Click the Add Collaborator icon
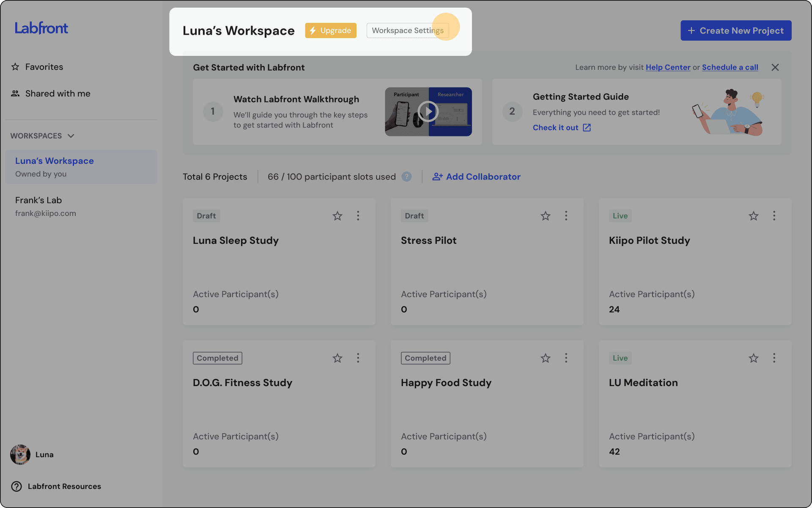812x508 pixels. [x=437, y=177]
